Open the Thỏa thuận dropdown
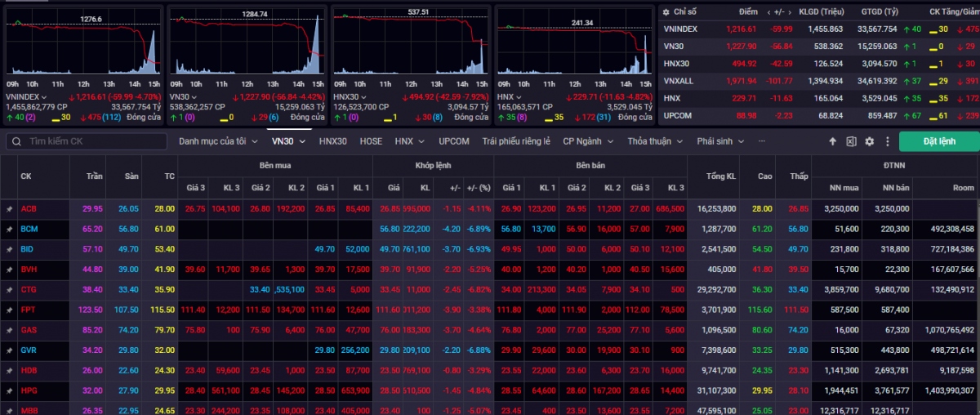The height and width of the screenshot is (415, 980). click(657, 141)
